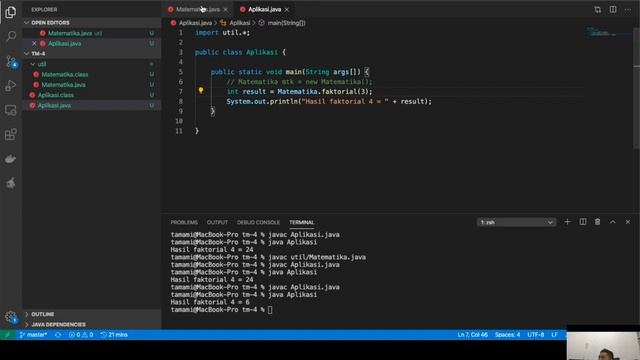Click the 21 mins time tracker status
640x360 pixels.
114,335
